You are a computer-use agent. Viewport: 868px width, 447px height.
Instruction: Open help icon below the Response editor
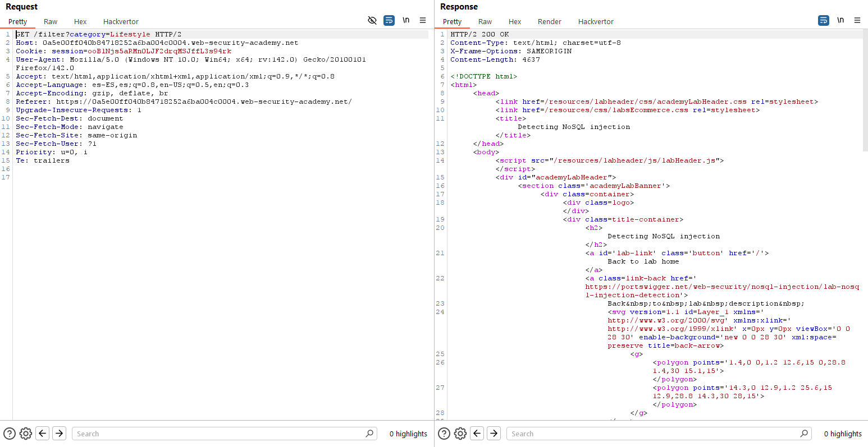point(444,434)
